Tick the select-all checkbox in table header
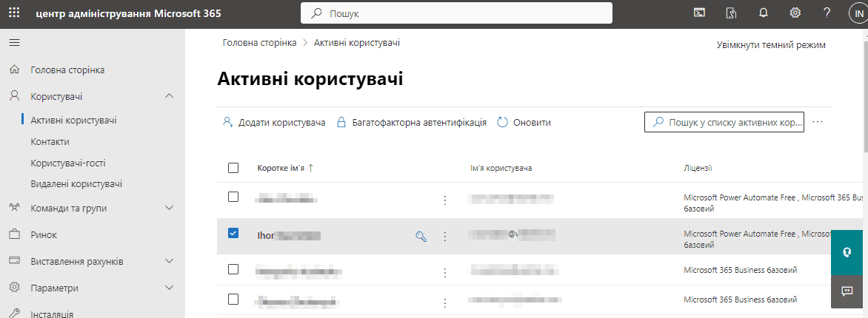Viewport: 868px width, 318px height. pyautogui.click(x=233, y=168)
